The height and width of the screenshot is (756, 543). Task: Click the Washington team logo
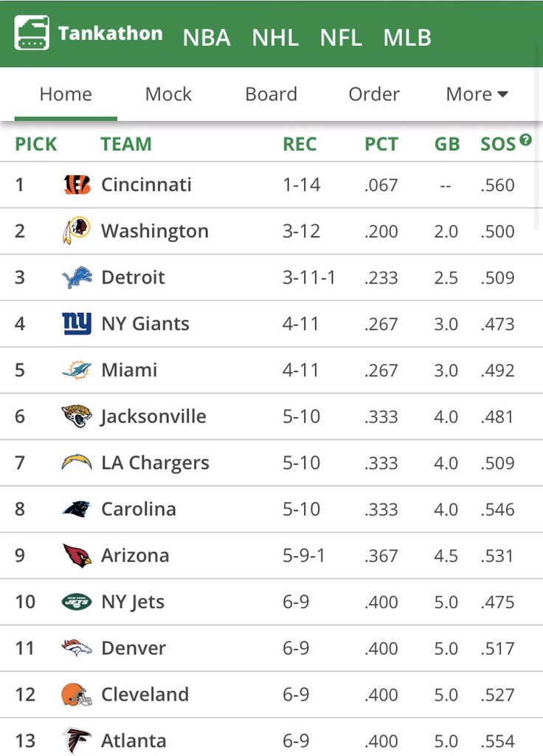coord(77,230)
